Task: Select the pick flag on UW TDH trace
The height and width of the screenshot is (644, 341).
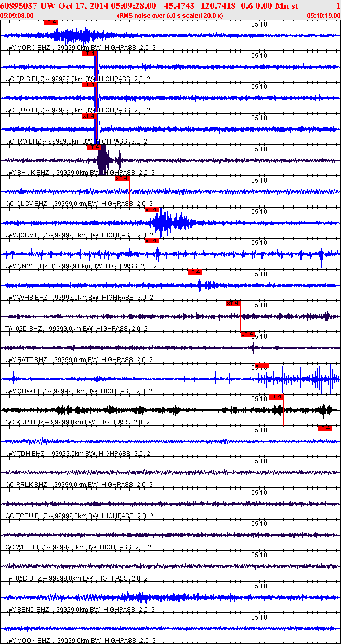Action: pos(324,428)
